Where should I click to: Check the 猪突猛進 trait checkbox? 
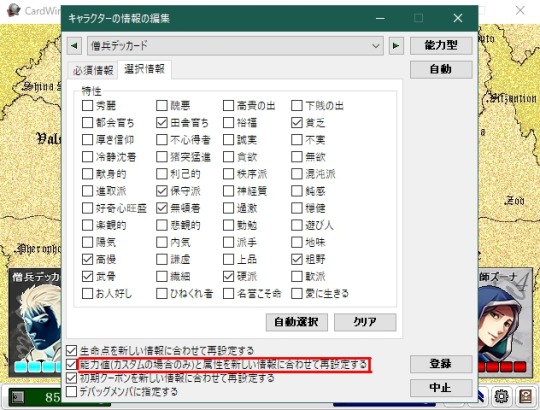[x=162, y=157]
